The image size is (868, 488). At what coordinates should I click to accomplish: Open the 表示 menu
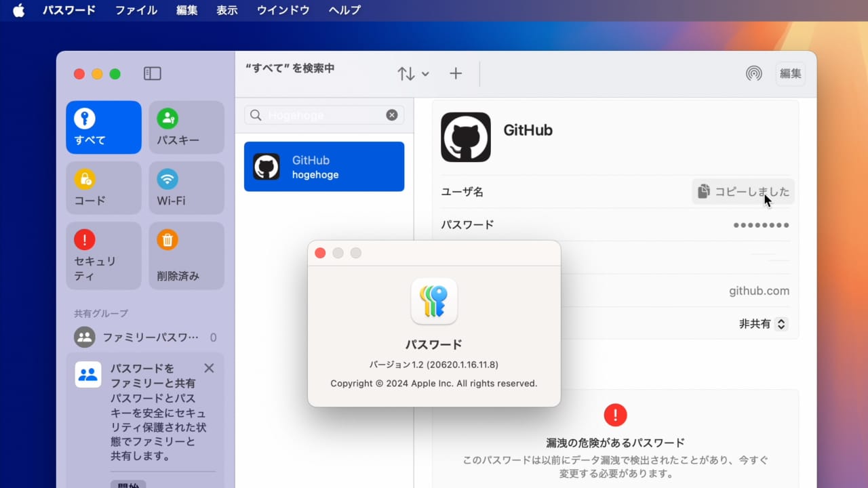(227, 10)
